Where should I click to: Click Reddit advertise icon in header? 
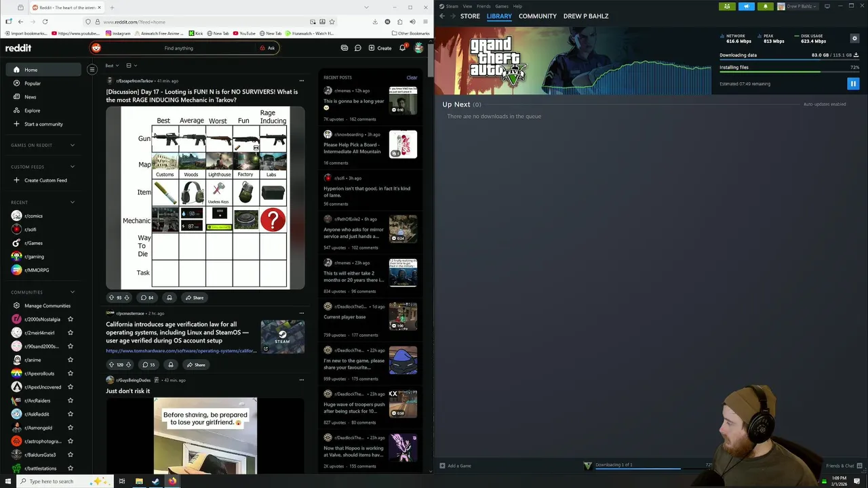tap(344, 48)
